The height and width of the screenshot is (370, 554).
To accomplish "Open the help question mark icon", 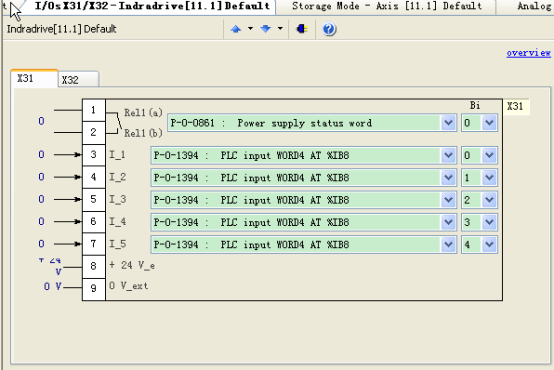I will [x=329, y=29].
